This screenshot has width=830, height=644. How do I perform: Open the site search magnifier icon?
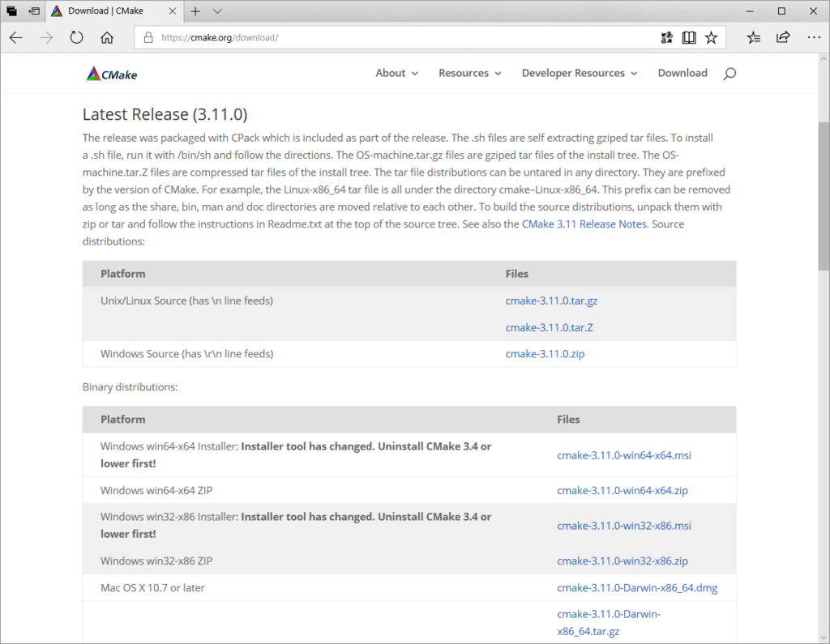pyautogui.click(x=729, y=74)
